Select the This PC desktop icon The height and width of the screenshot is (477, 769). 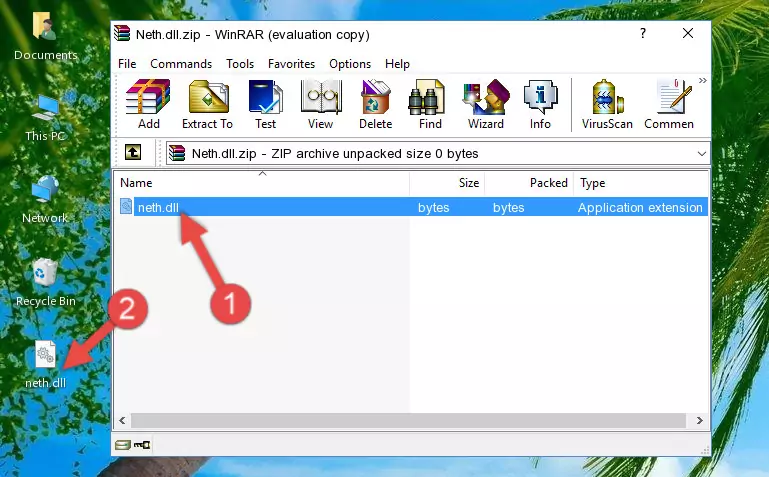pyautogui.click(x=46, y=118)
